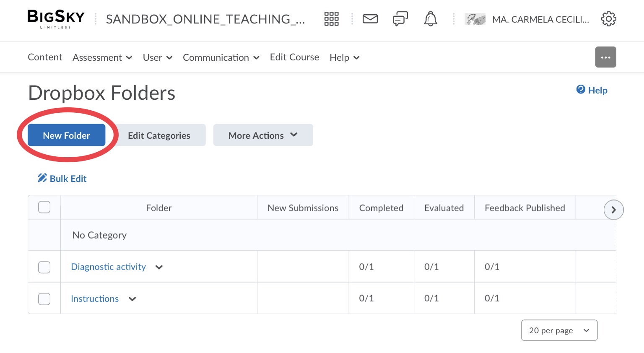Click the more options ellipsis button
Viewport: 644px width, 353px height.
tap(605, 57)
